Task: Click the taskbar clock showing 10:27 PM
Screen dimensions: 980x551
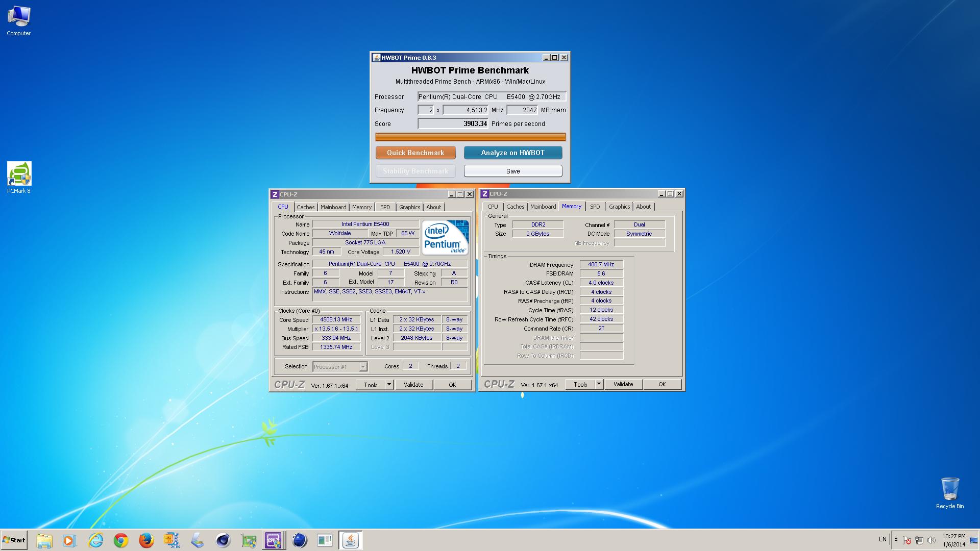Action: point(954,540)
